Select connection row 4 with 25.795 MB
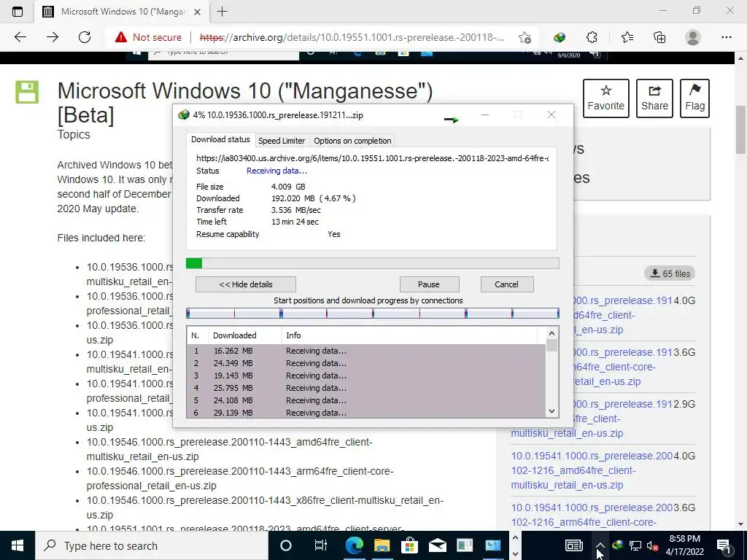 pos(366,388)
